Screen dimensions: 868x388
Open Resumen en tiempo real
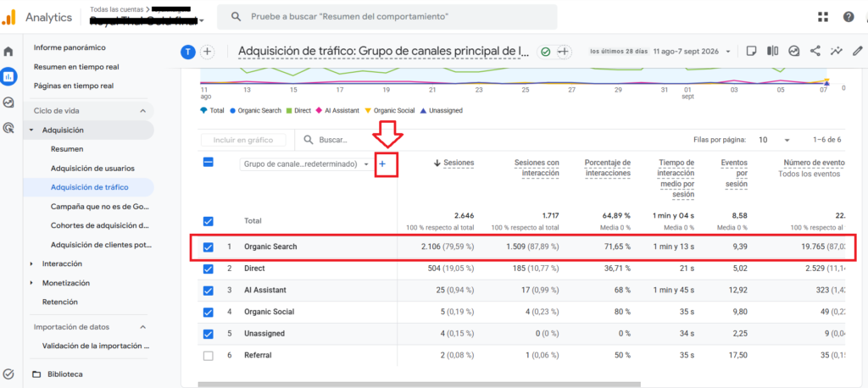point(76,67)
